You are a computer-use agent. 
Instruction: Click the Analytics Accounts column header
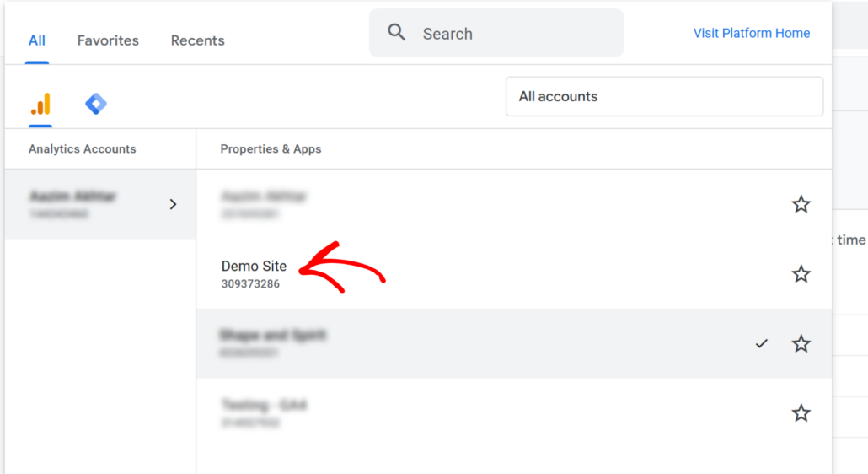coord(82,149)
